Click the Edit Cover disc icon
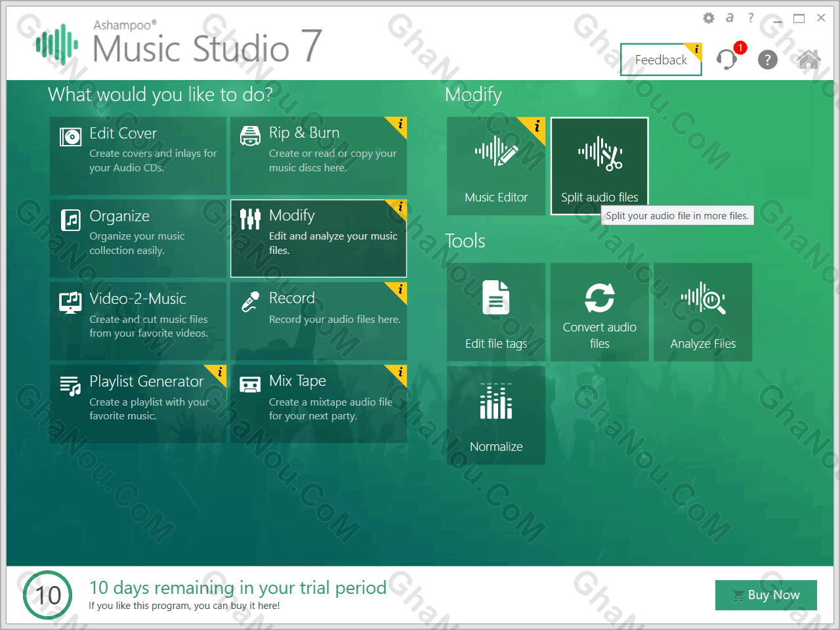 tap(70, 136)
